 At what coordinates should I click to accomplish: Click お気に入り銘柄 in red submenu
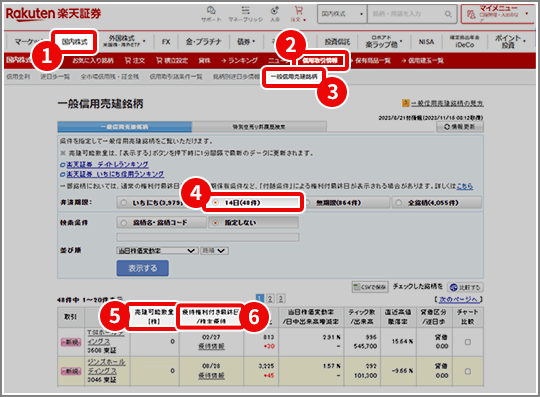click(93, 61)
